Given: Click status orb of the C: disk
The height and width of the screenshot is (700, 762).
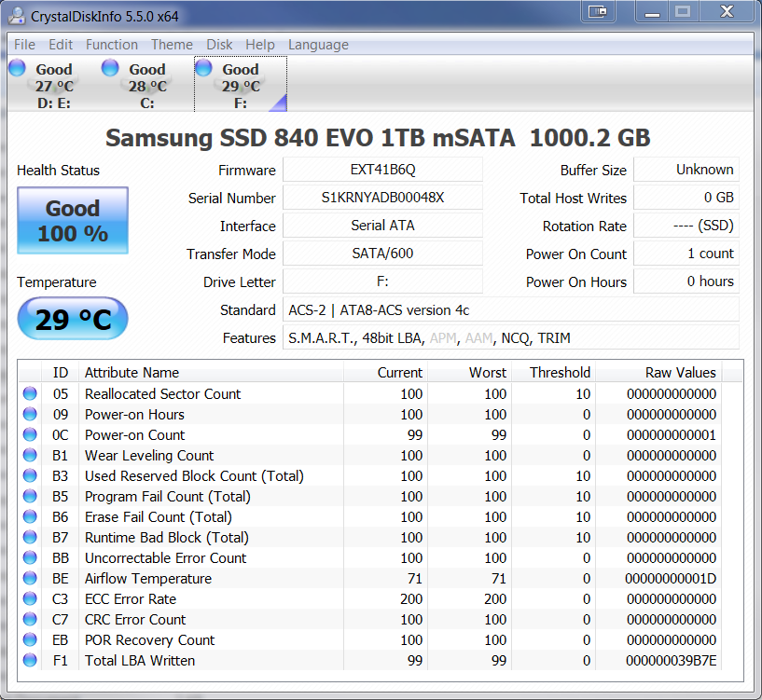Looking at the screenshot, I should (x=110, y=68).
